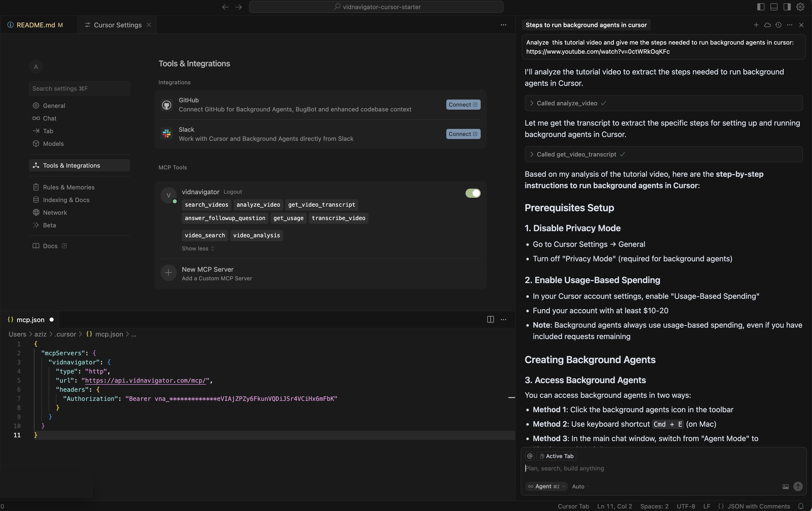The height and width of the screenshot is (511, 812).
Task: Connect GitHub integration
Action: [463, 105]
